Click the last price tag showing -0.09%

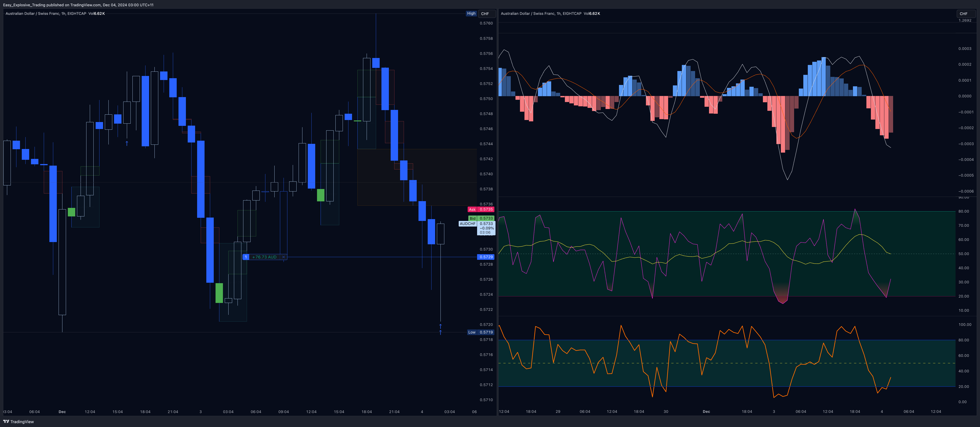pos(486,228)
